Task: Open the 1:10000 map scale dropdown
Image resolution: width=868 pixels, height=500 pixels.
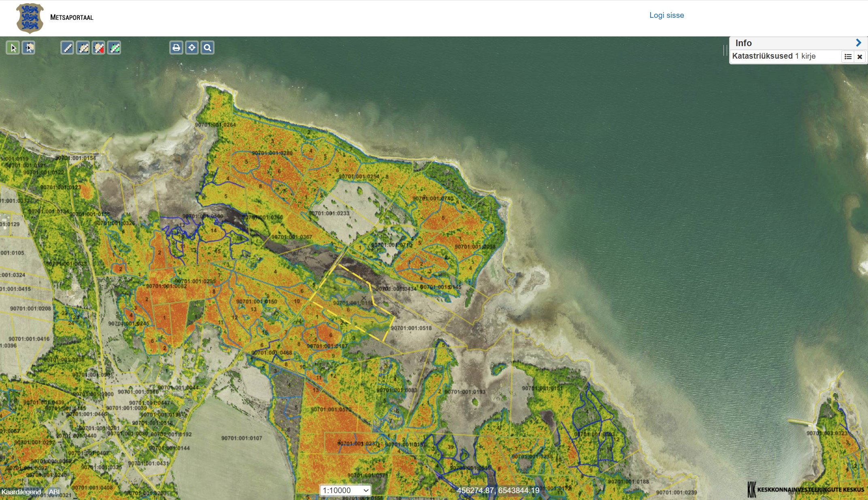Action: (345, 490)
